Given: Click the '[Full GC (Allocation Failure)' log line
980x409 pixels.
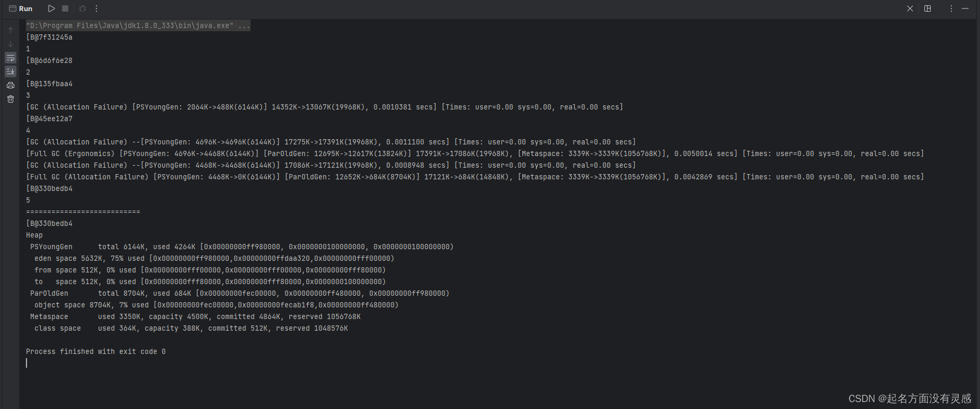Looking at the screenshot, I should pyautogui.click(x=475, y=177).
